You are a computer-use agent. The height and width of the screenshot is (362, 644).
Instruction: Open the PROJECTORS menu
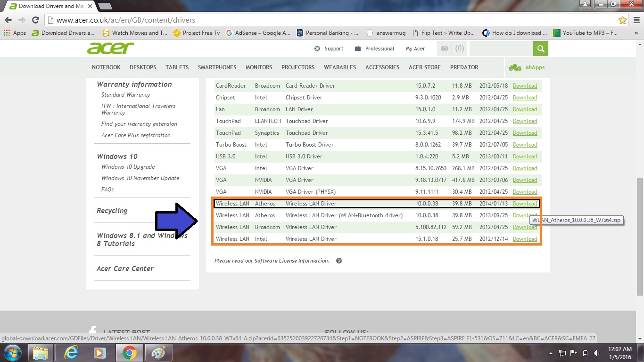[x=298, y=67]
